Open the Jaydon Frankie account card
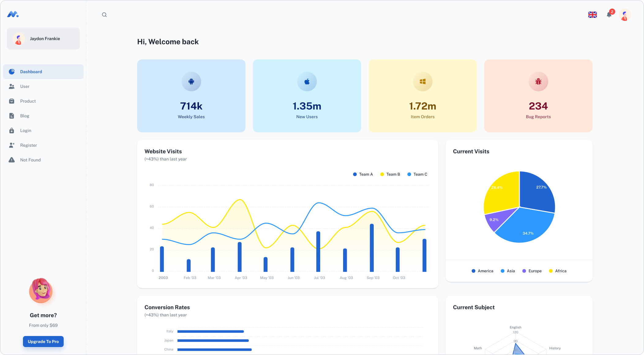The image size is (644, 355). tap(43, 39)
